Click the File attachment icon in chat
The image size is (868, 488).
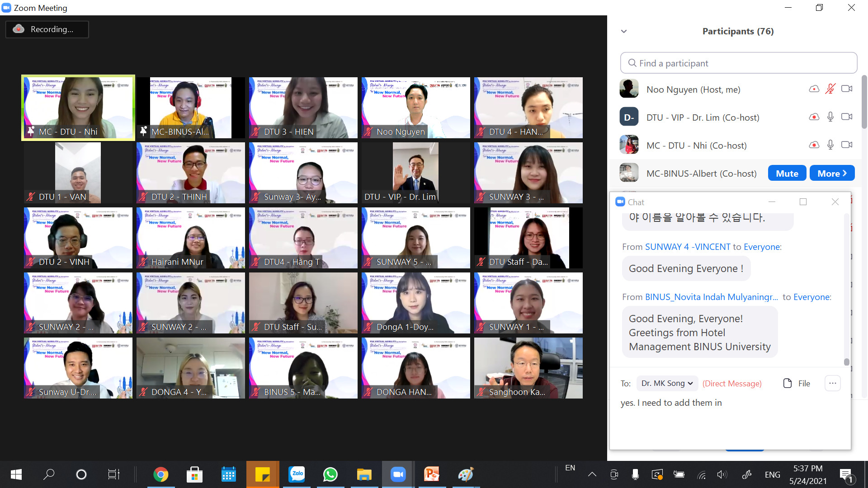(x=788, y=383)
